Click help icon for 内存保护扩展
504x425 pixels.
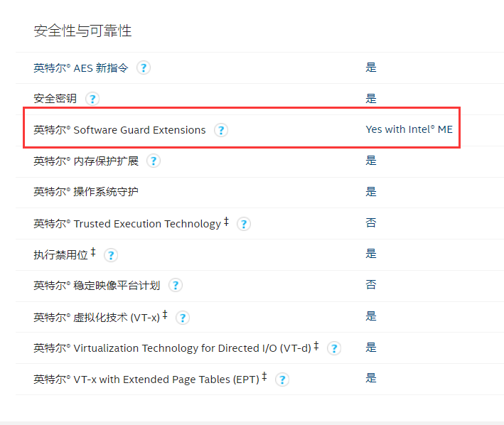154,161
